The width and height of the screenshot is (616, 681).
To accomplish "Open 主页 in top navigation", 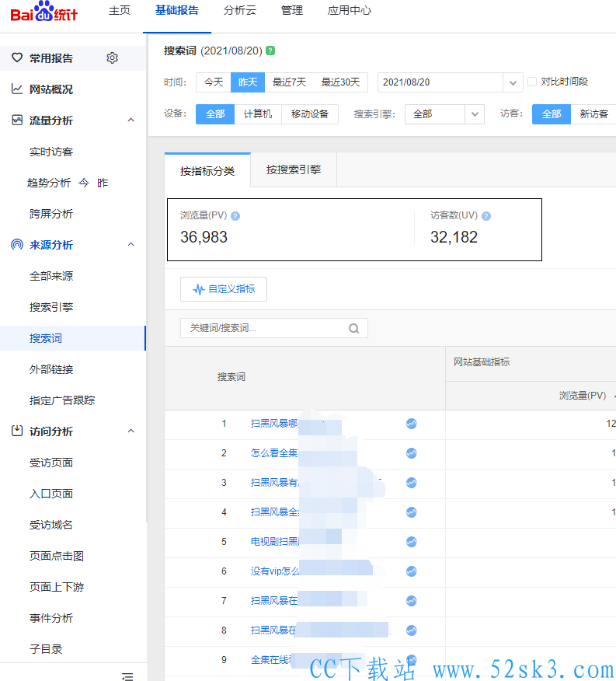I will [120, 10].
